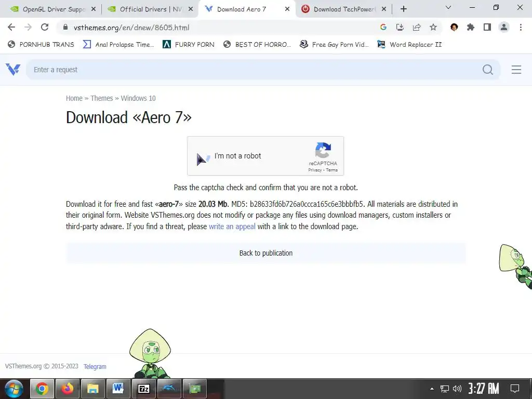Expand the tab search chevron
This screenshot has height=399, width=532.
tap(448, 7)
